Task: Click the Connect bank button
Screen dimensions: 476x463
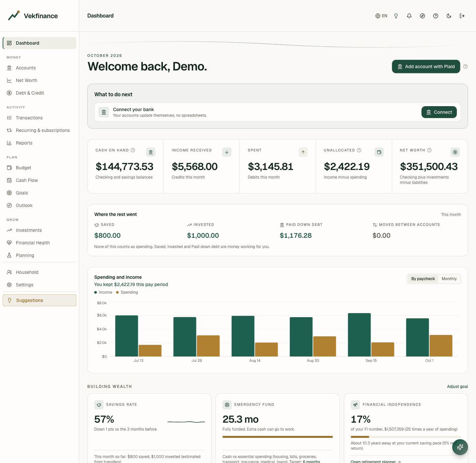Action: 439,112
